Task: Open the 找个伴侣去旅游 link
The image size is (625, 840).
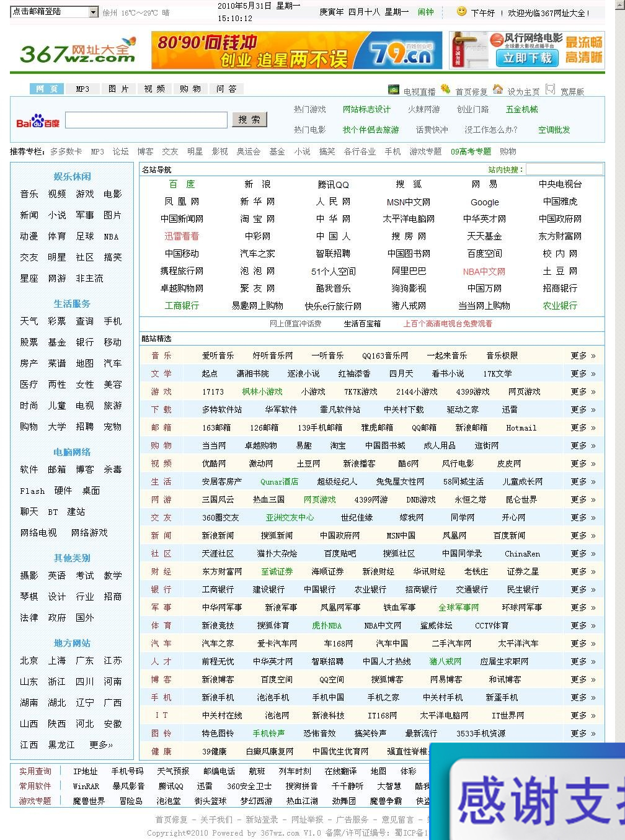Action: (371, 130)
